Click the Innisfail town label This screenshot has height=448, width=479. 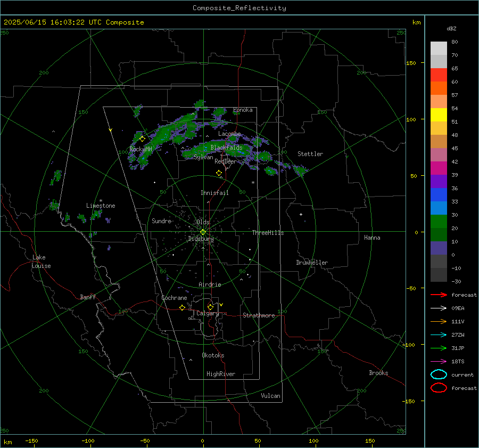point(214,193)
